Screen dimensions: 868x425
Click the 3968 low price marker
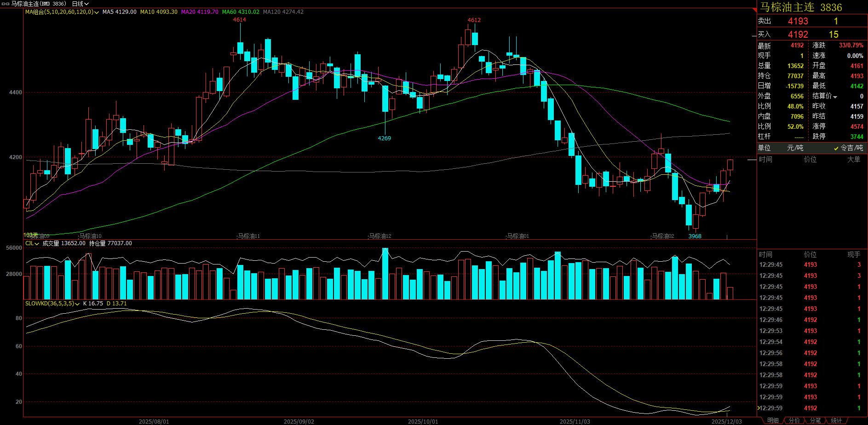pyautogui.click(x=695, y=236)
